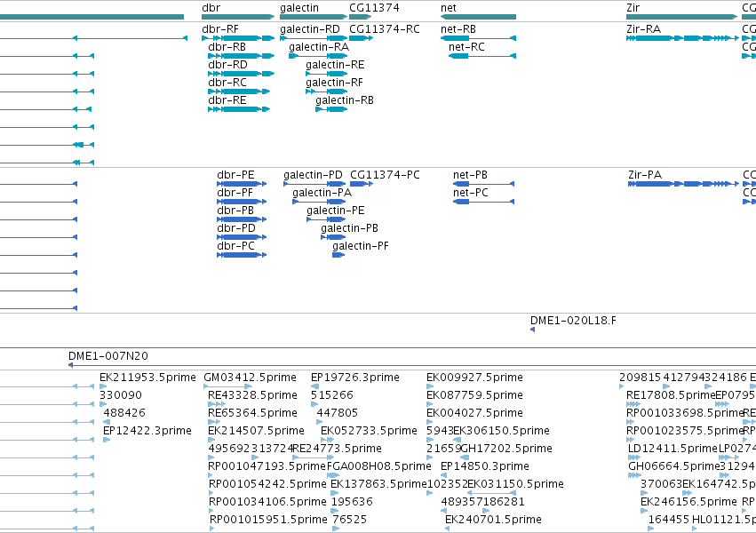The height and width of the screenshot is (533, 756).
Task: Select protein dbr-PB
Action: point(235,211)
